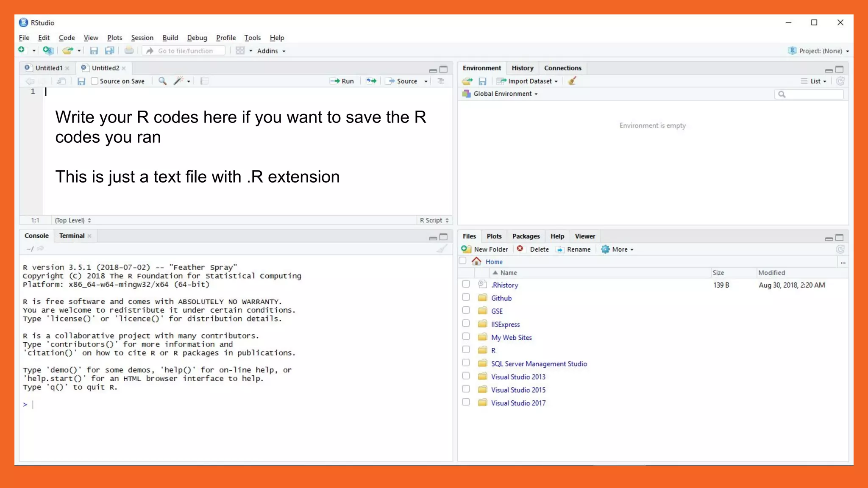Open the Visual Studio 2013 folder link

click(x=518, y=377)
